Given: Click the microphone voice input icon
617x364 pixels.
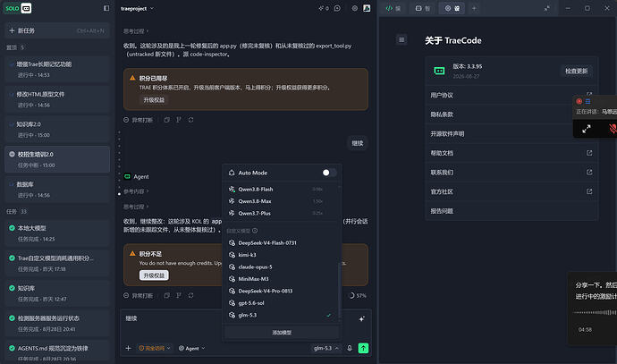Looking at the screenshot, I should pos(350,348).
